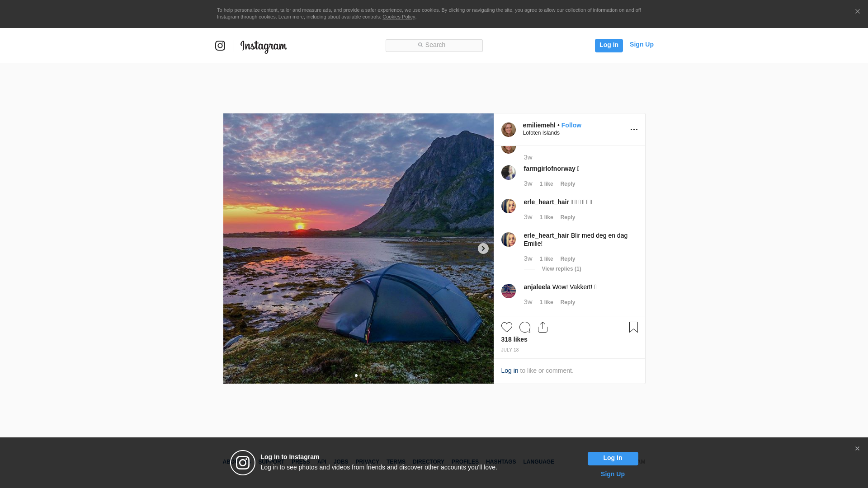Open the Cookies Policy link

click(x=399, y=17)
